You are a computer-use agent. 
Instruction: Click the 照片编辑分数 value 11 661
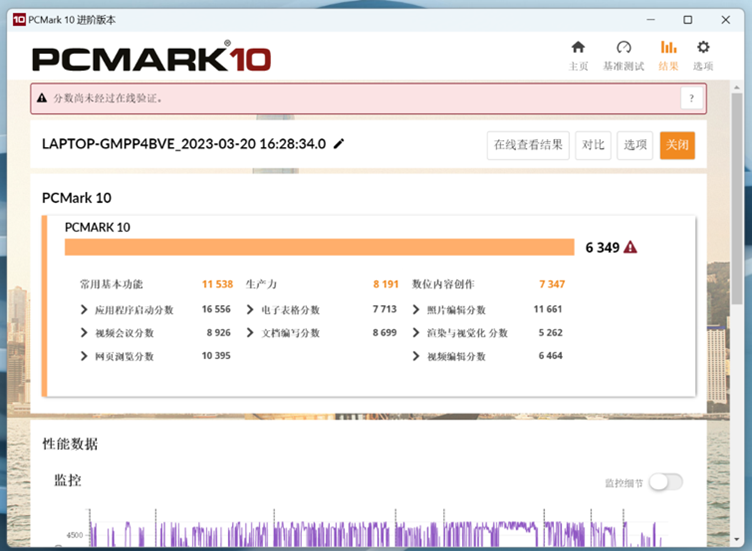(548, 309)
